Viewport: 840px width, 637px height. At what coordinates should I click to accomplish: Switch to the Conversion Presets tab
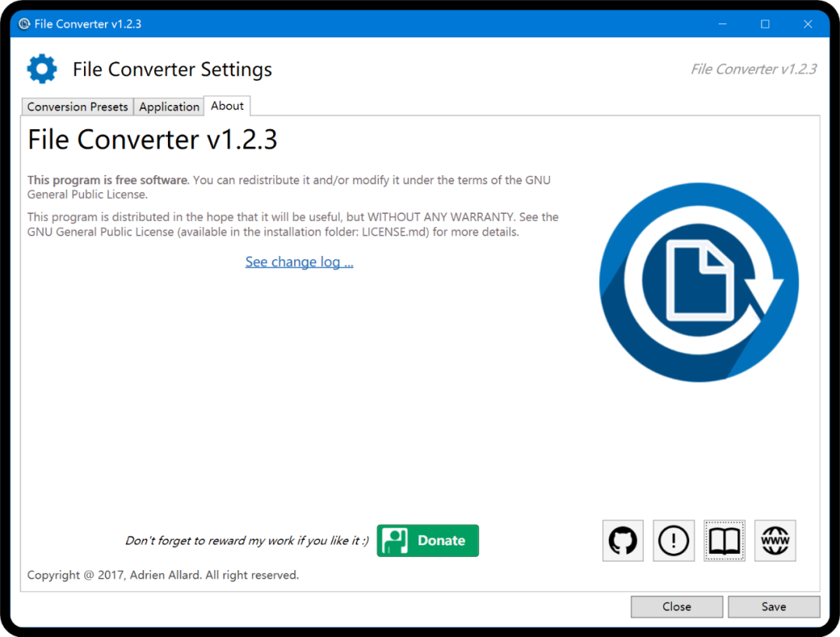[77, 107]
